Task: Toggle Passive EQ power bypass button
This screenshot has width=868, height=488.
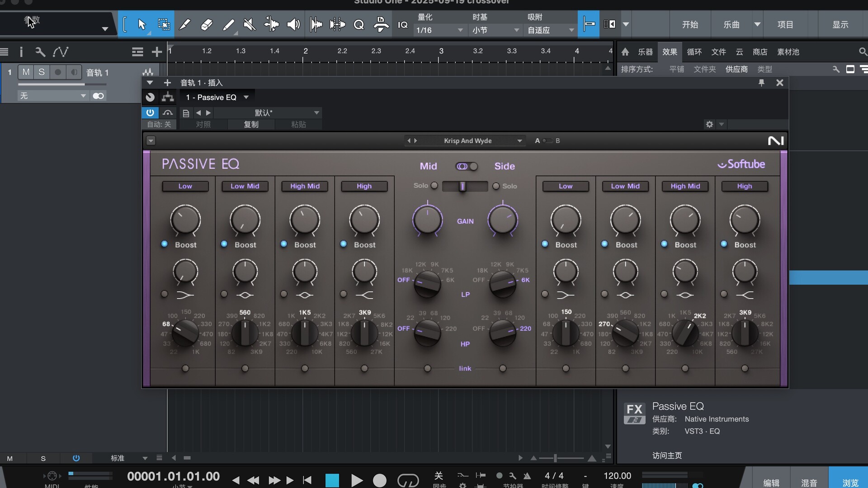Action: click(x=150, y=113)
